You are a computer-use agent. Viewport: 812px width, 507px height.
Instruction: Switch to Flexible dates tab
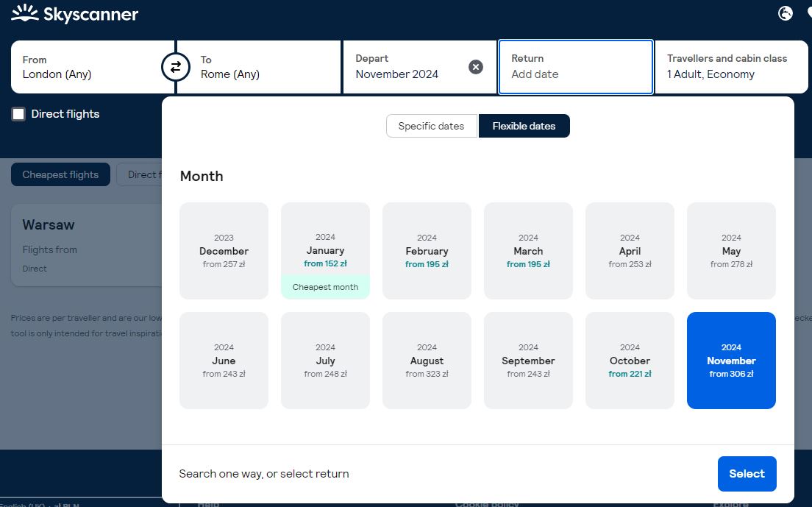point(524,126)
